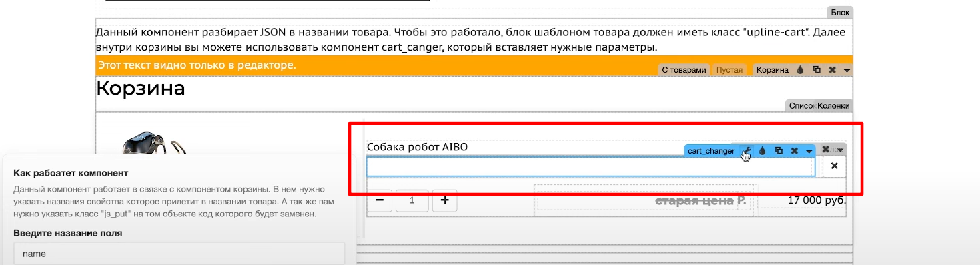Switch to the "Пустая" cart state tab
The image size is (980, 265).
pyautogui.click(x=729, y=69)
